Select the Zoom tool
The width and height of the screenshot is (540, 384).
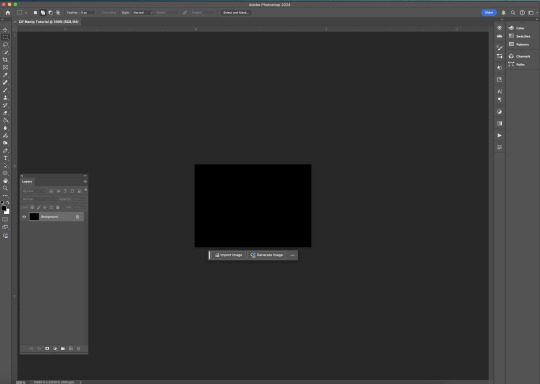tap(5, 188)
